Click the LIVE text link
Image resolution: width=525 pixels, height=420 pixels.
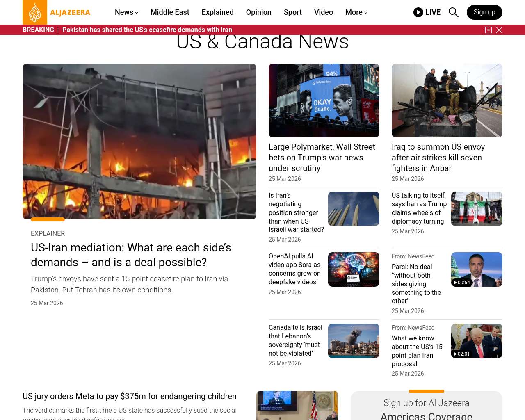(x=433, y=12)
